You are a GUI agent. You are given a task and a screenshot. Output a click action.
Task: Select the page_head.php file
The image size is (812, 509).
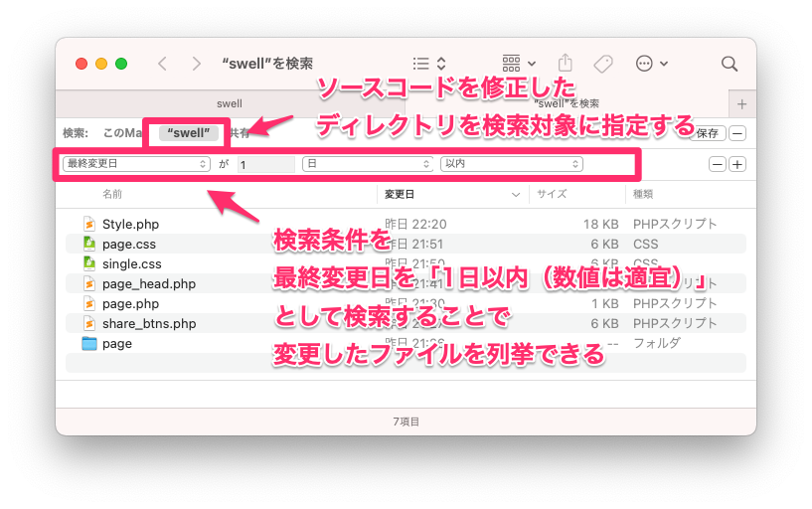tap(406, 283)
